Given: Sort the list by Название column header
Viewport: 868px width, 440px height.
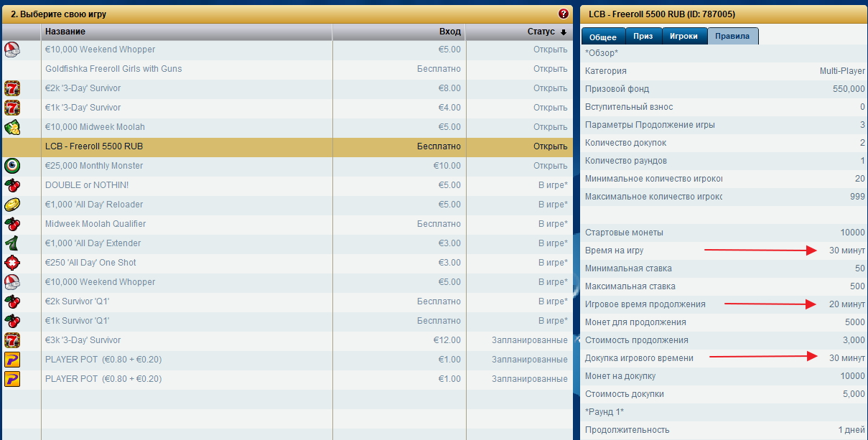Looking at the screenshot, I should tap(65, 32).
